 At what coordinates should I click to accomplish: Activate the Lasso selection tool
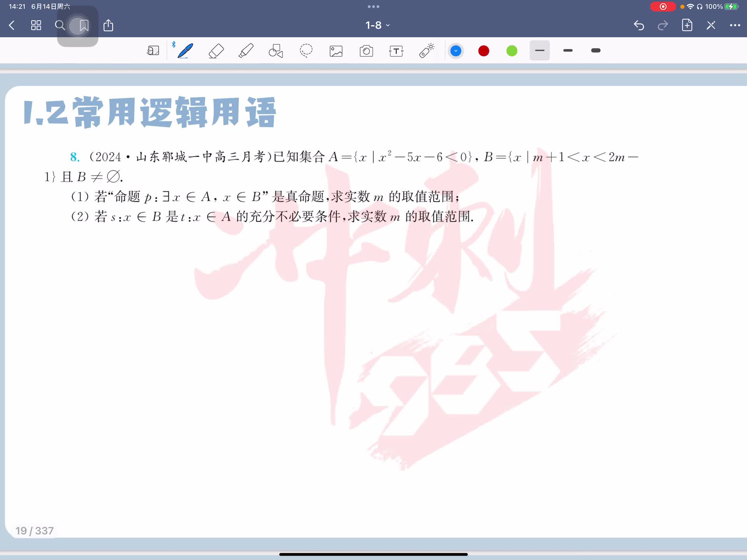[x=306, y=51]
